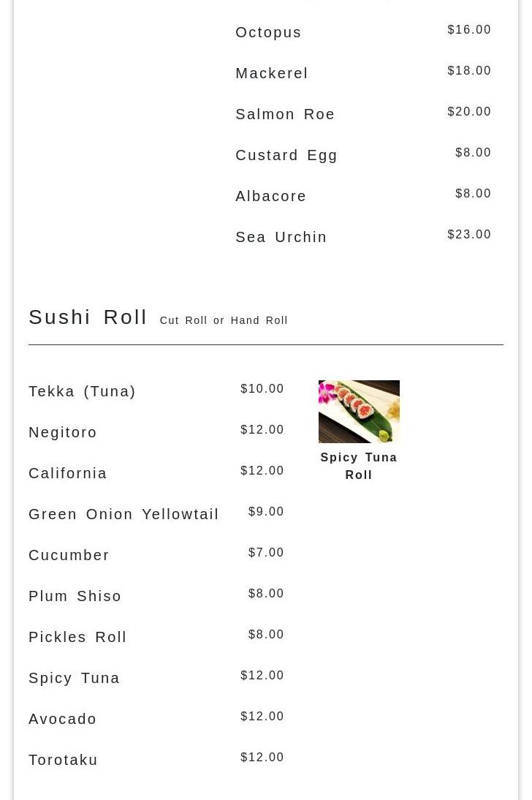Viewport: 532px width, 800px height.
Task: Choose the Octopus sushi item
Action: (268, 33)
